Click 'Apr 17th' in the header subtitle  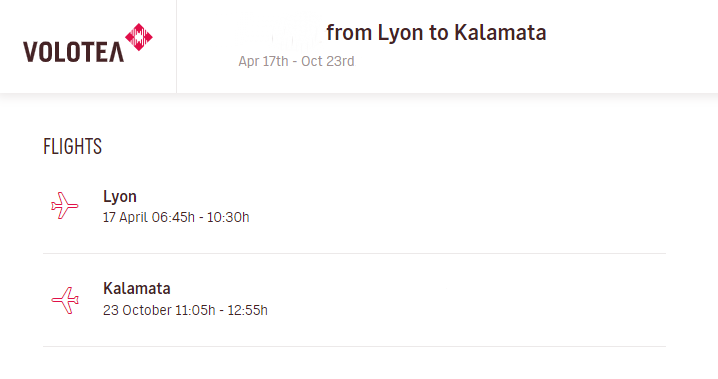coord(263,61)
